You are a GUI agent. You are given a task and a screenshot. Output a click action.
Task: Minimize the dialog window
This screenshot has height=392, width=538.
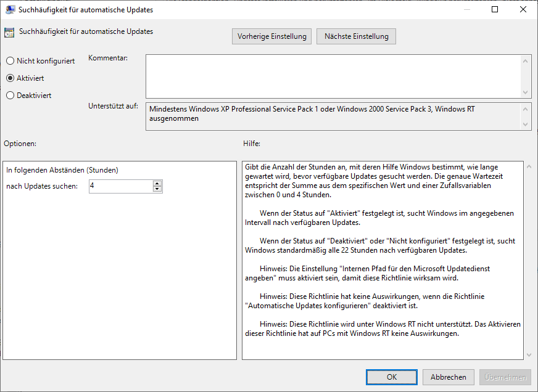coord(466,9)
